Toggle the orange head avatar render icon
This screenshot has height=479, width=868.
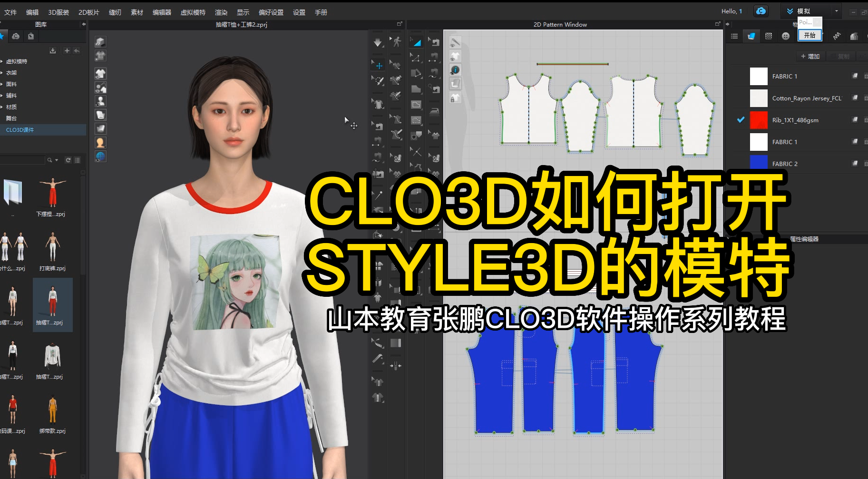[100, 142]
